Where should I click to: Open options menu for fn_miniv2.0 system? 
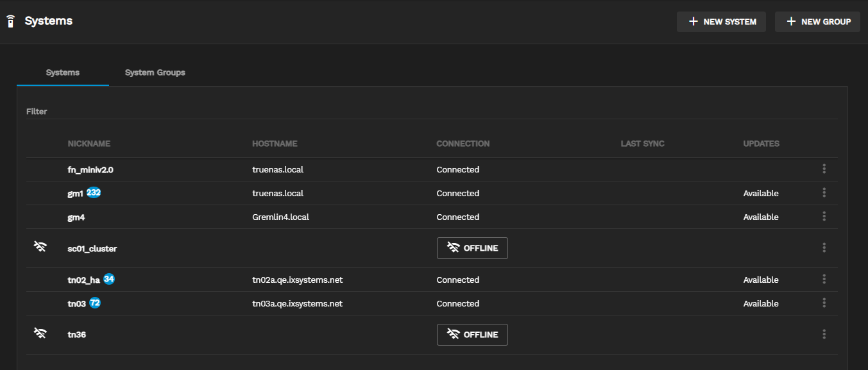[824, 169]
